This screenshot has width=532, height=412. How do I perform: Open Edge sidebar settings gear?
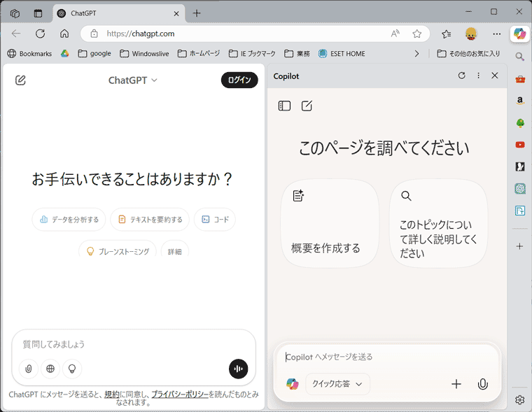pyautogui.click(x=520, y=400)
